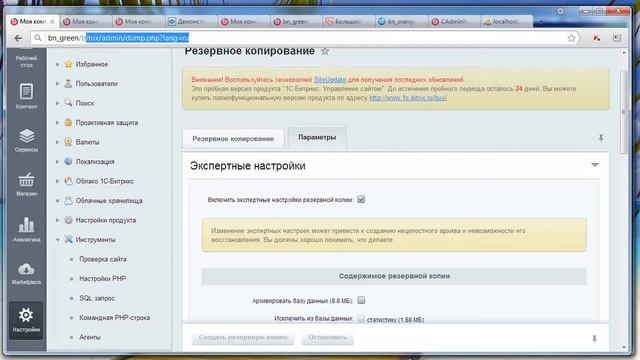This screenshot has width=640, height=360.
Task: Click the Локализация globe icon
Action: coord(68,161)
